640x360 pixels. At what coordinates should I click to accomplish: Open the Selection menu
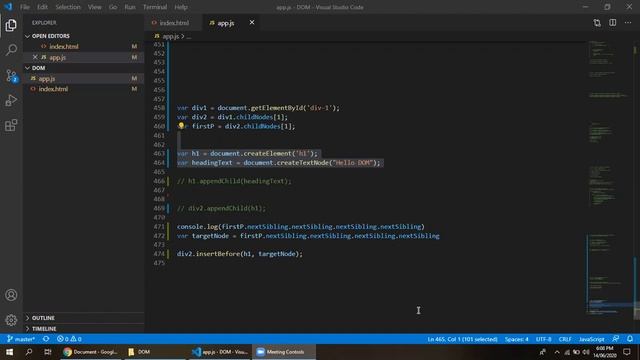coord(68,7)
